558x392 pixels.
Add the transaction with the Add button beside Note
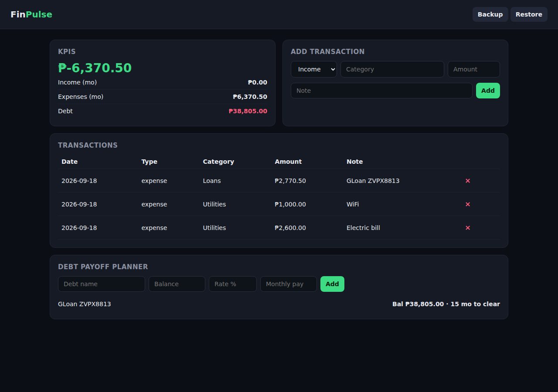488,91
